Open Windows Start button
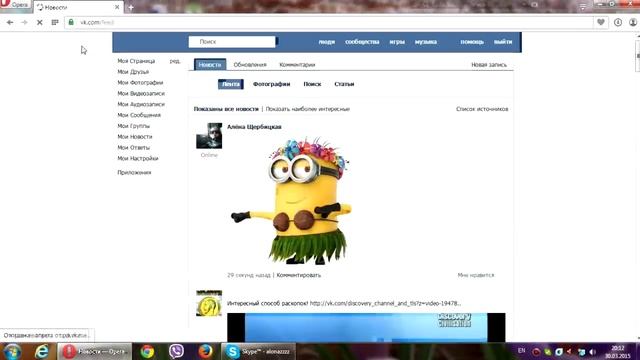The image size is (640, 360). [x=13, y=351]
